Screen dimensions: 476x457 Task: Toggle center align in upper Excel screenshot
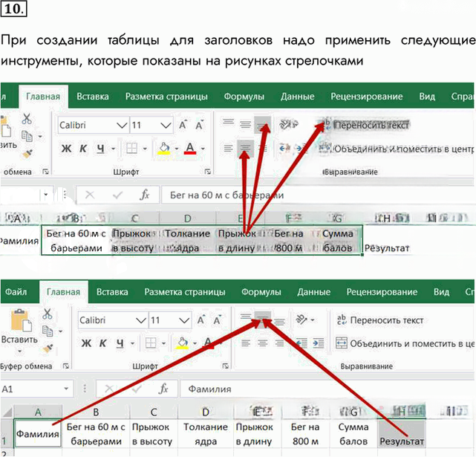pos(245,149)
